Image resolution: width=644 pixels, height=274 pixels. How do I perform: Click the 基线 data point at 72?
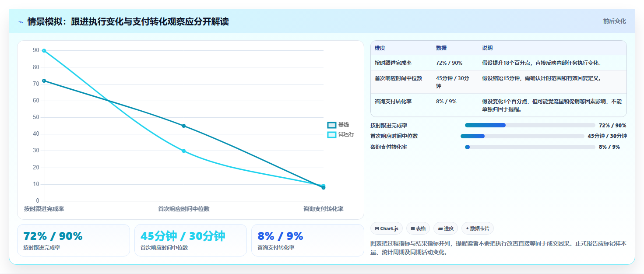(44, 81)
